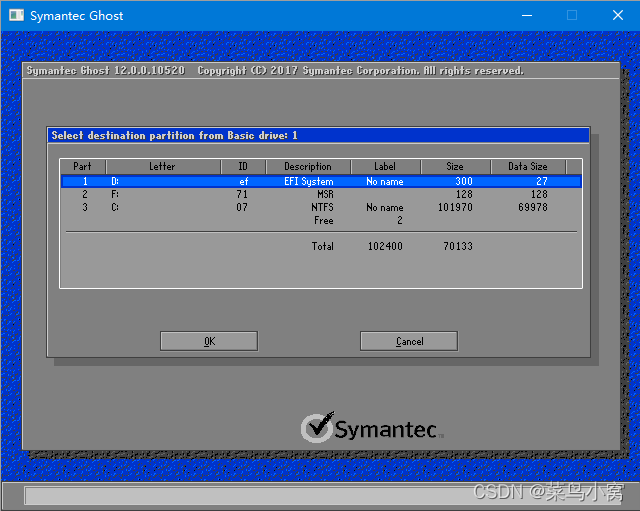Click the ID value 07
This screenshot has width=640, height=511.
(242, 207)
